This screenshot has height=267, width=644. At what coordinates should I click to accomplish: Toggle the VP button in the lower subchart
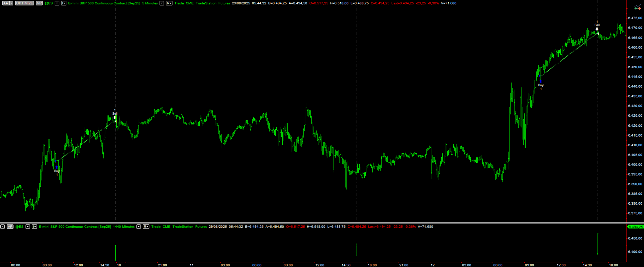point(10,227)
